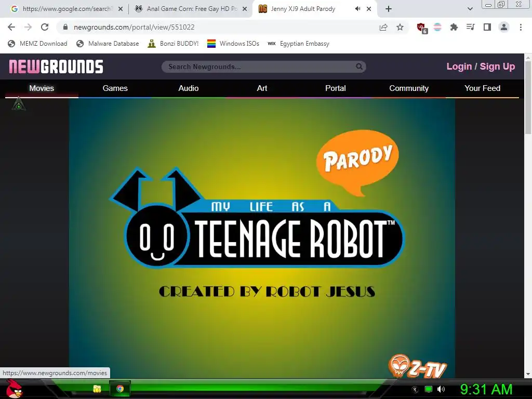The width and height of the screenshot is (532, 399).
Task: Share this page using the share icon
Action: 383,27
